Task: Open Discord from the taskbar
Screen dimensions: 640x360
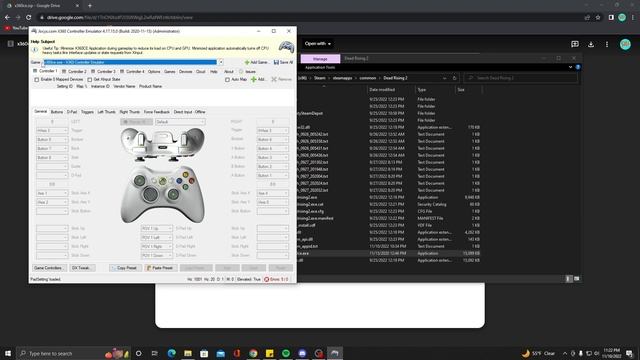Action: (x=302, y=353)
